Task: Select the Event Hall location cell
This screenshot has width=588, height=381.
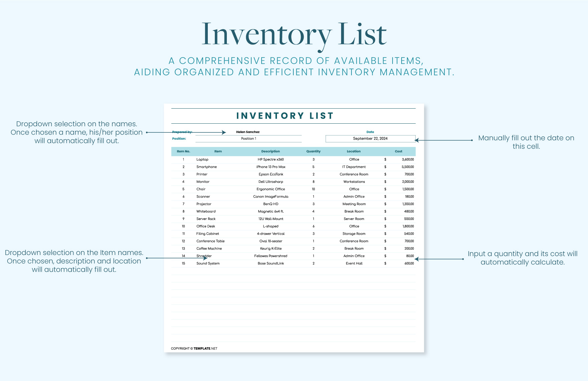Action: (354, 263)
